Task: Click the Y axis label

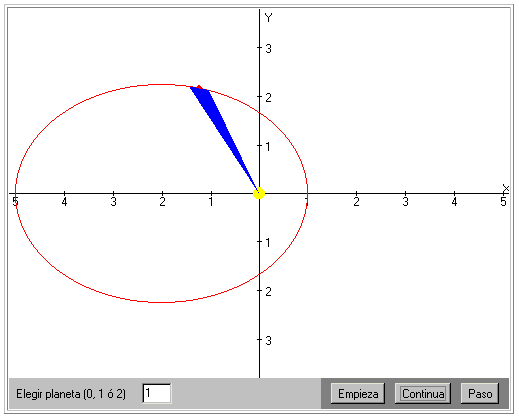Action: (268, 17)
